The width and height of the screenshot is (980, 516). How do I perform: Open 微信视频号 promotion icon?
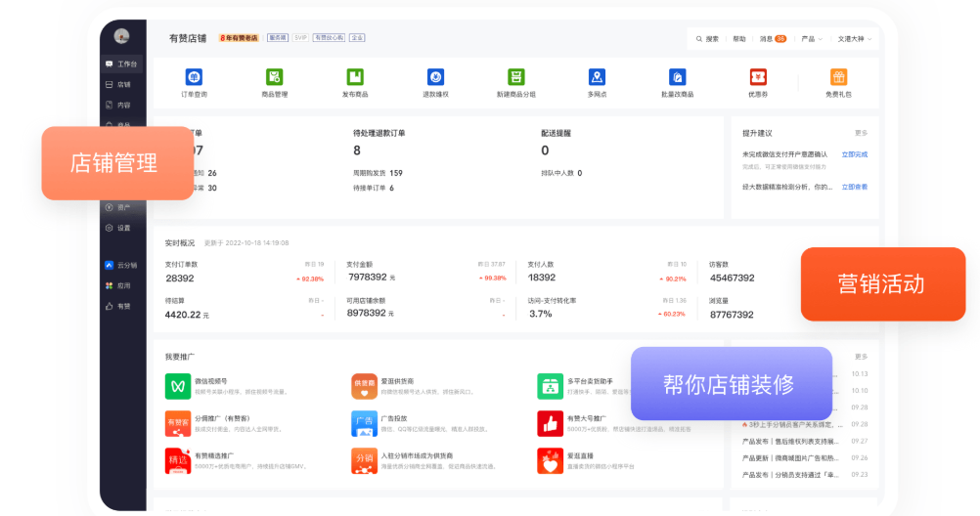177,386
